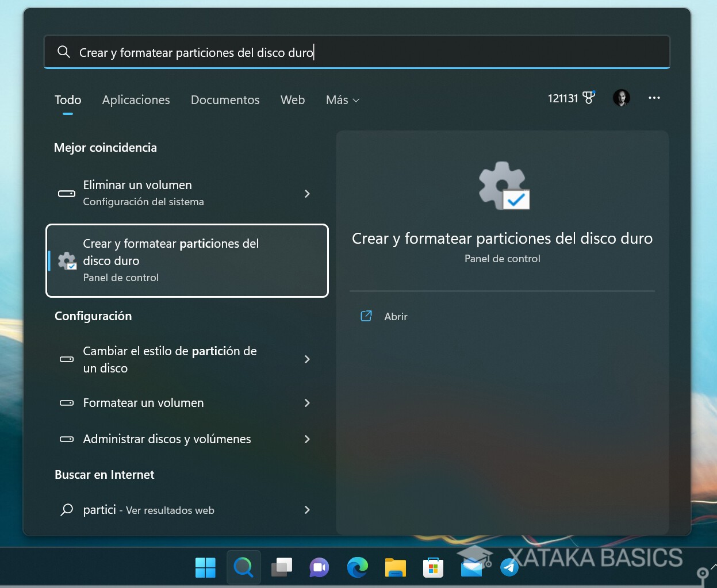Expand arrow beside Formatear un volumen
Image resolution: width=717 pixels, height=588 pixels.
[x=307, y=403]
